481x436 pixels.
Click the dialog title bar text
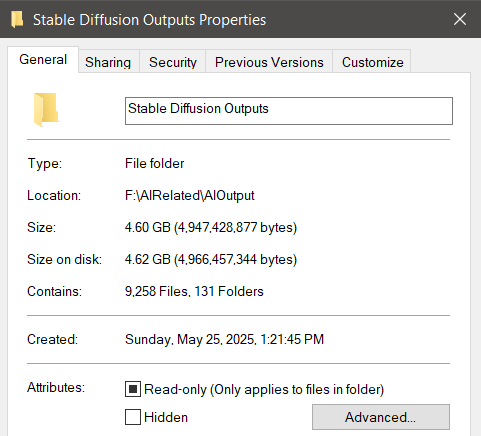[x=149, y=20]
